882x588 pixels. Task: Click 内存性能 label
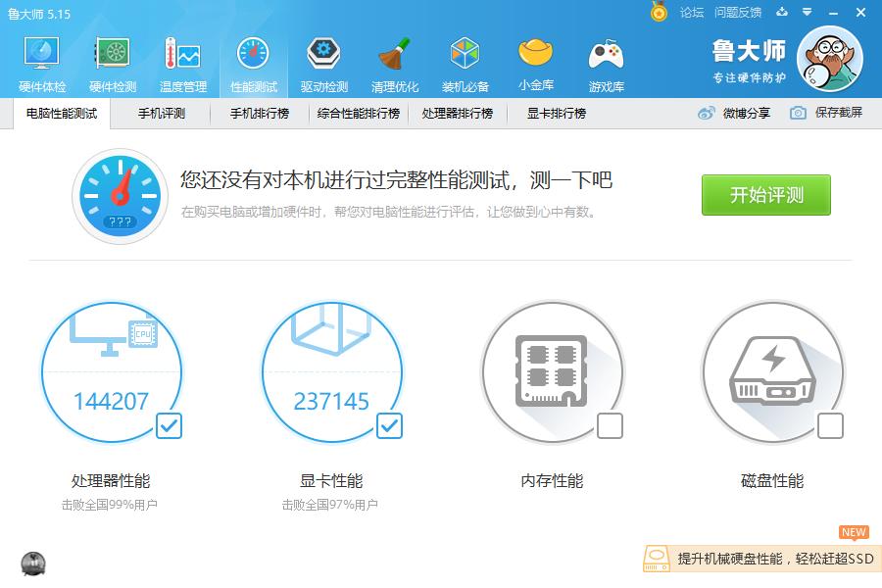point(552,481)
